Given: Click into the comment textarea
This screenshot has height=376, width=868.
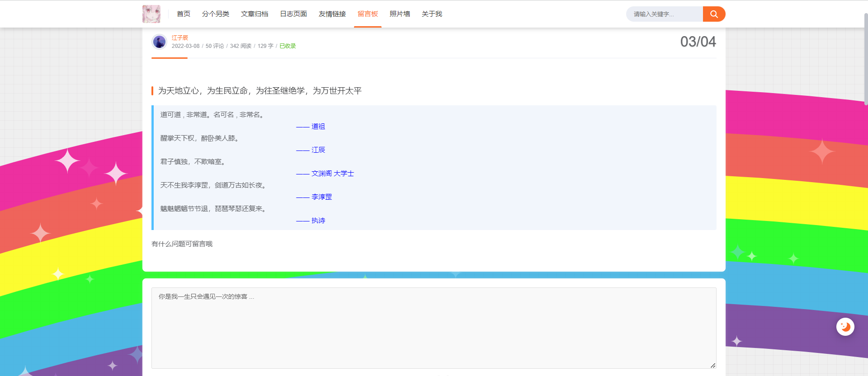Looking at the screenshot, I should tap(434, 328).
